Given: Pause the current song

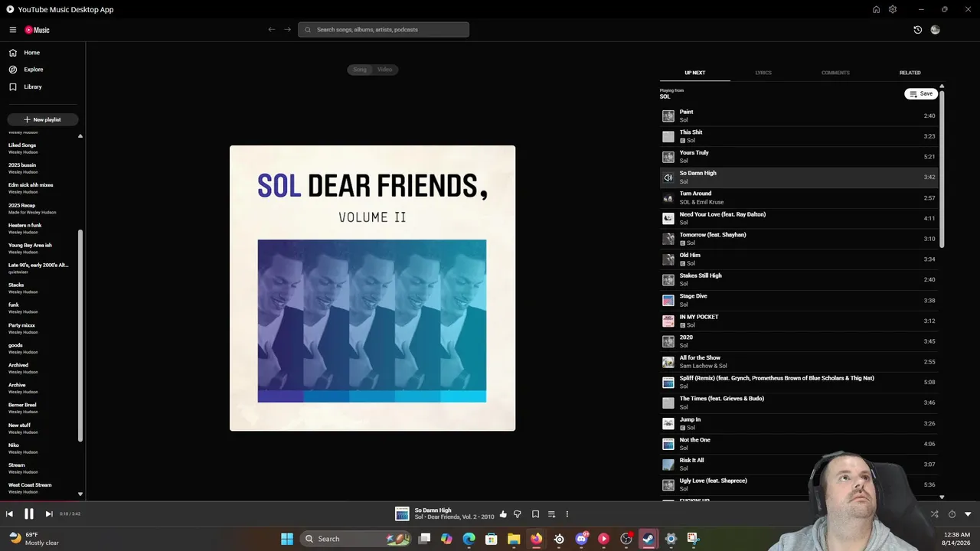Looking at the screenshot, I should pos(29,514).
